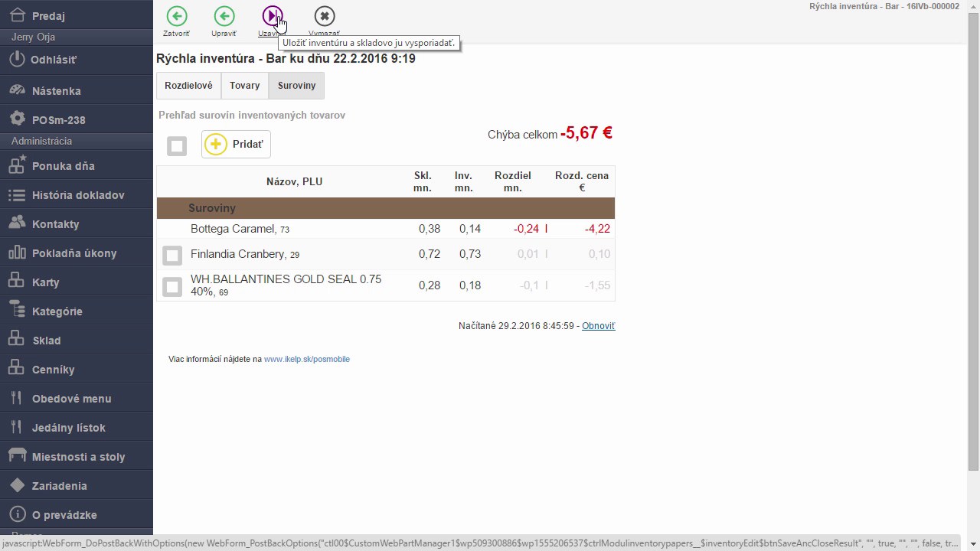980x551 pixels.
Task: Toggle the select-all checkbox beside Pridať
Action: [177, 145]
